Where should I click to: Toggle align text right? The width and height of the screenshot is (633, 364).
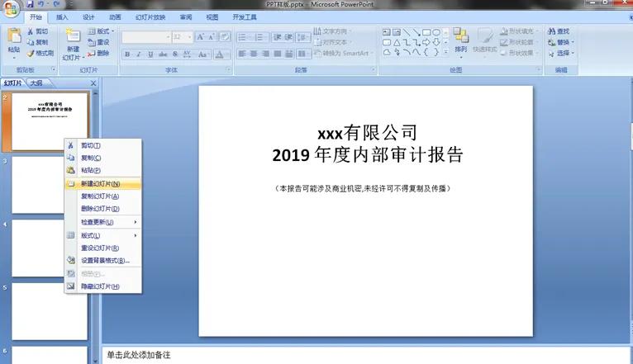tap(265, 54)
